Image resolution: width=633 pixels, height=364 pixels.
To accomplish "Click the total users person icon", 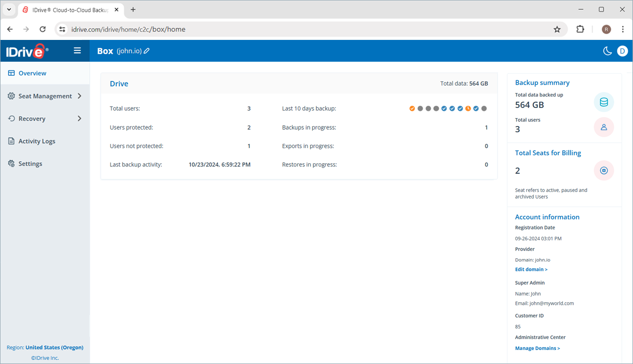I will click(603, 127).
